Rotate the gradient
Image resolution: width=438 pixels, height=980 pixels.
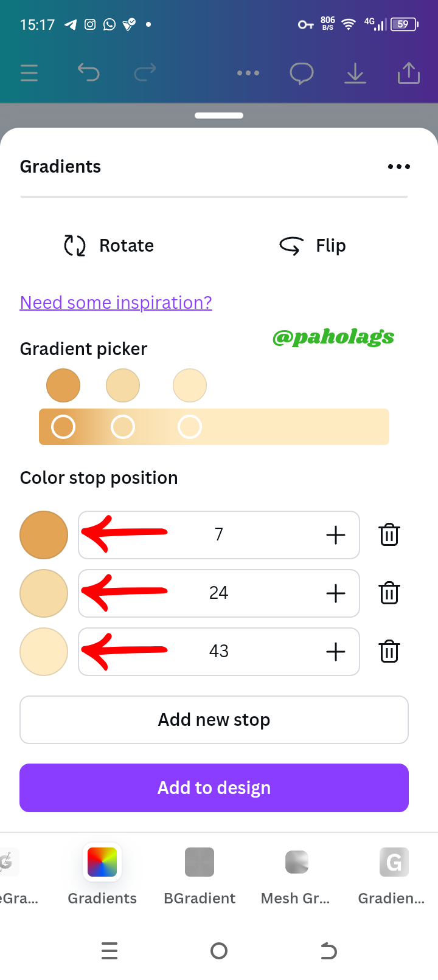(x=109, y=246)
